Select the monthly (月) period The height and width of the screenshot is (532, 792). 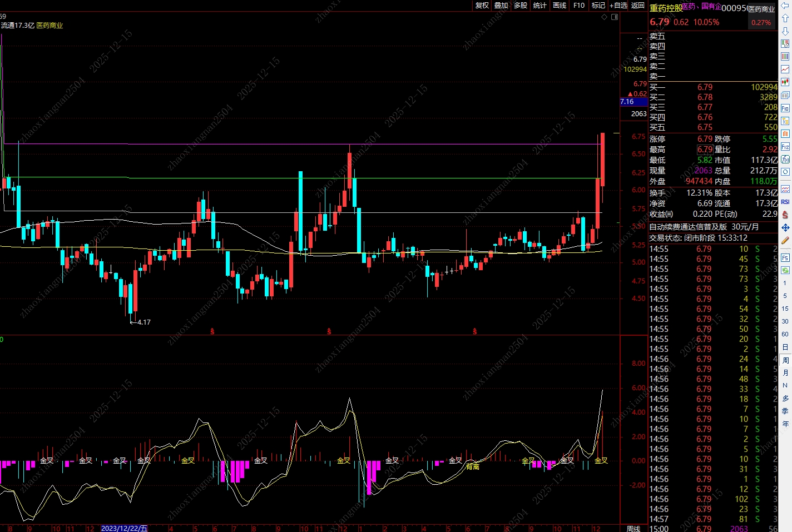(785, 372)
